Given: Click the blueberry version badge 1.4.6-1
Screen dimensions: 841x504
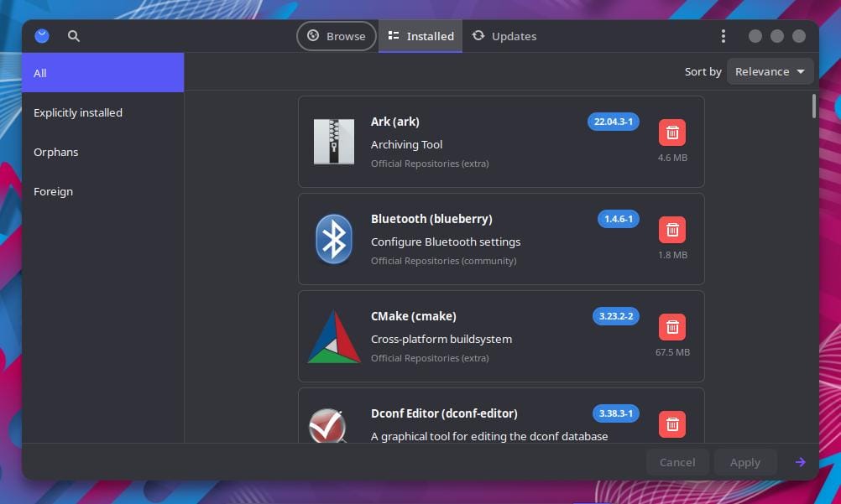Looking at the screenshot, I should [x=619, y=219].
